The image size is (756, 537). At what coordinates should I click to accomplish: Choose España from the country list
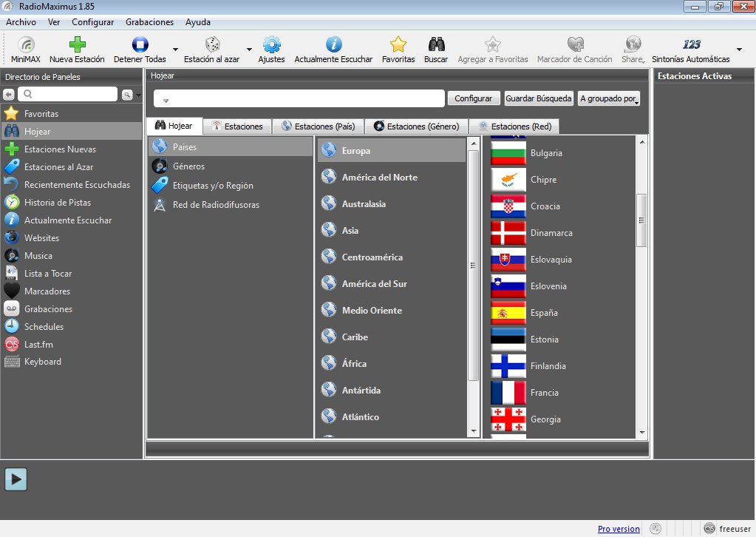pyautogui.click(x=545, y=313)
